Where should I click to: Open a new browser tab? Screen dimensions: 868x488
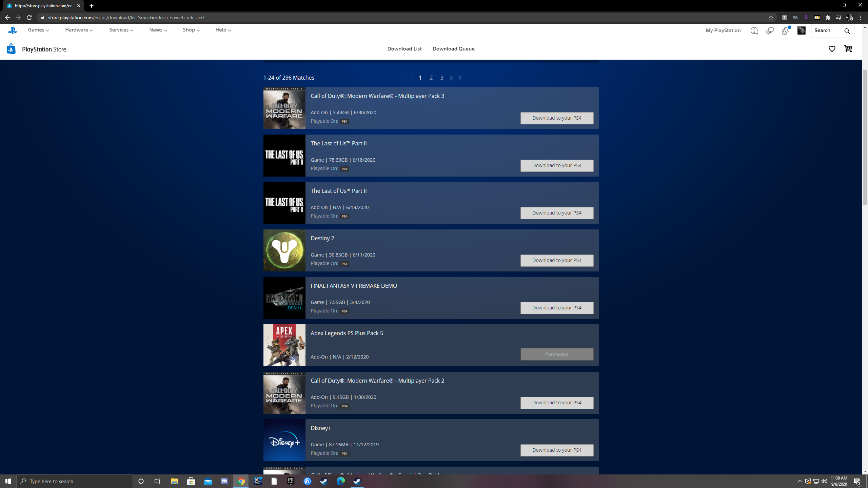tap(91, 6)
